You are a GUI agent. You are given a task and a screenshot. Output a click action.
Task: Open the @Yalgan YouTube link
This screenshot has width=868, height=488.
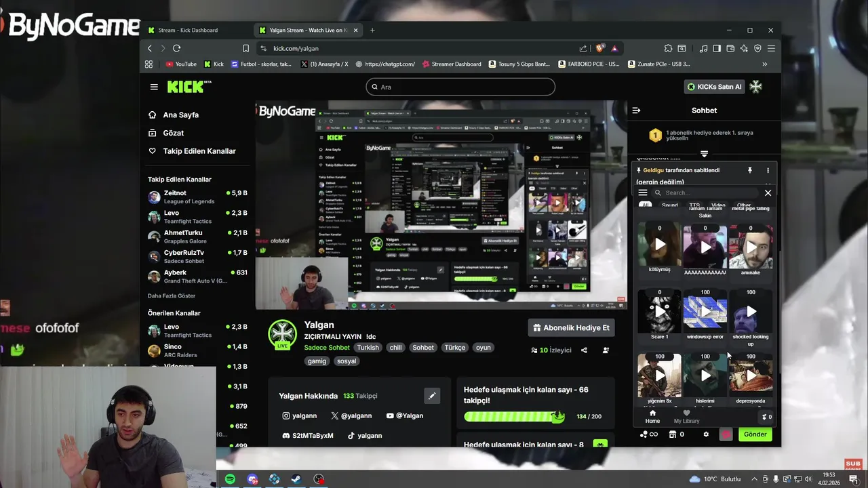coord(405,415)
